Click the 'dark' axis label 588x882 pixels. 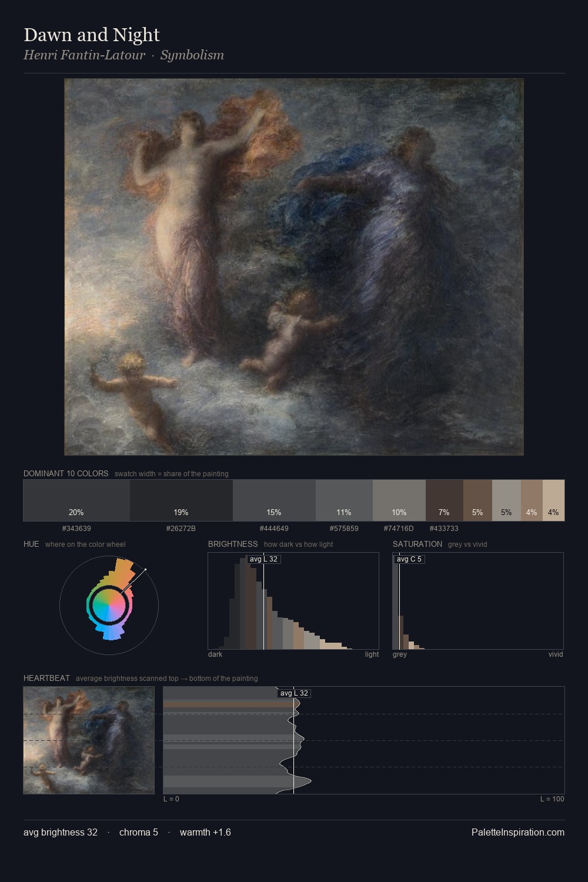click(x=215, y=654)
